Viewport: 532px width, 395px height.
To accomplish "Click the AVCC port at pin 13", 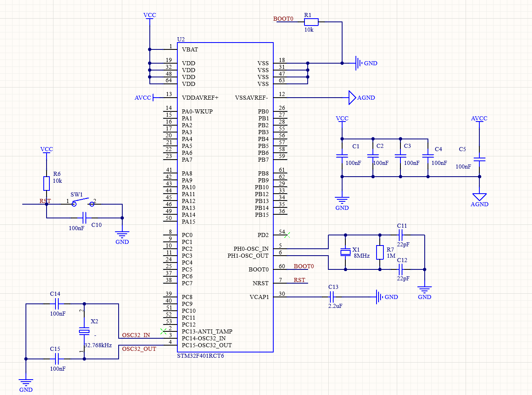I will tap(144, 98).
